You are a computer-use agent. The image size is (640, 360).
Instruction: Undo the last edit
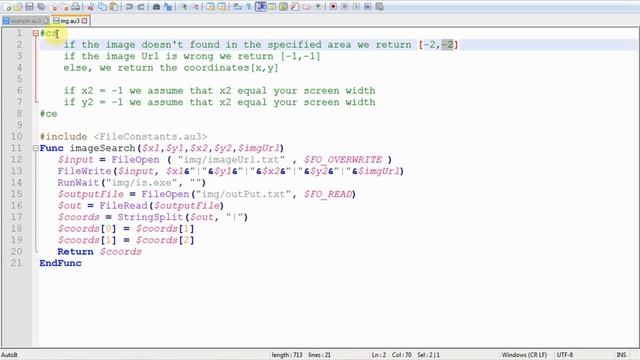pos(129,7)
